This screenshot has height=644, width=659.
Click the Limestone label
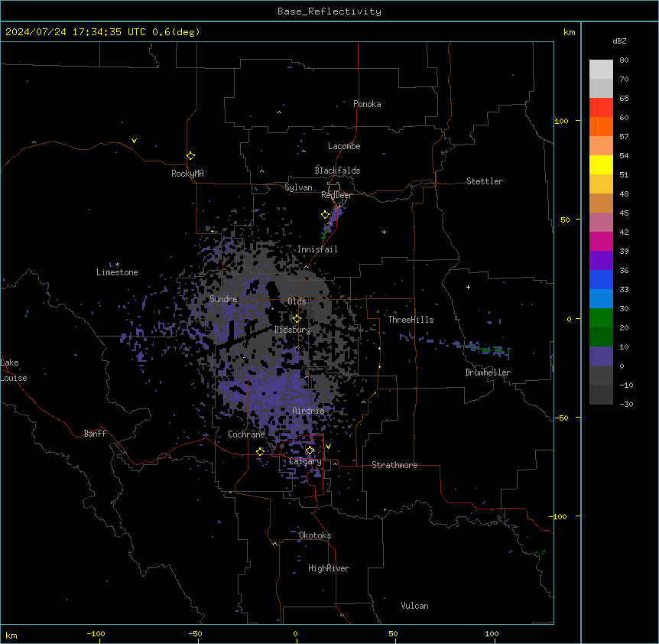[117, 272]
